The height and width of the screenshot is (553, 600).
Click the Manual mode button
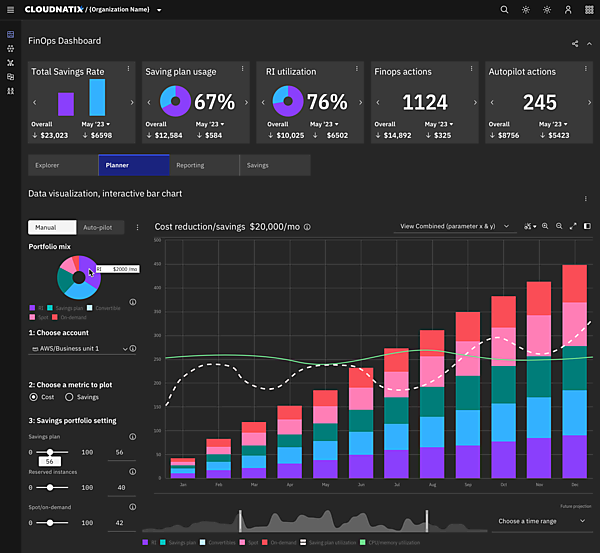(x=49, y=228)
